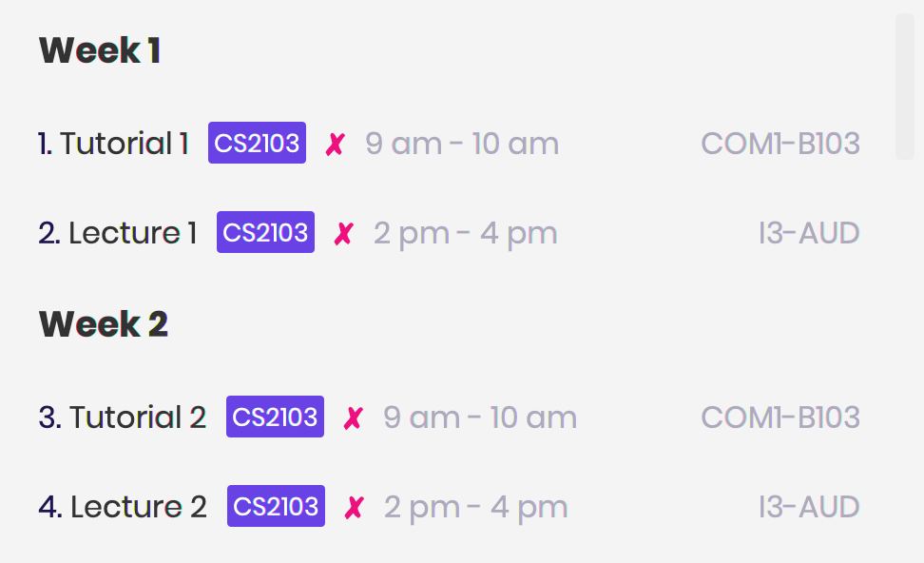The width and height of the screenshot is (924, 563).
Task: Click the CS2103 tag on Tutorial 2
Action: 275,417
